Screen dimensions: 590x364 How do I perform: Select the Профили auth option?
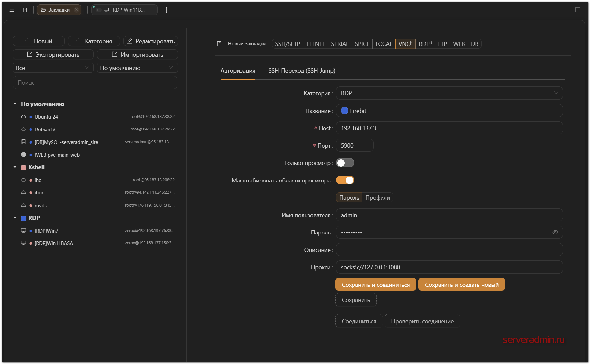[378, 198]
